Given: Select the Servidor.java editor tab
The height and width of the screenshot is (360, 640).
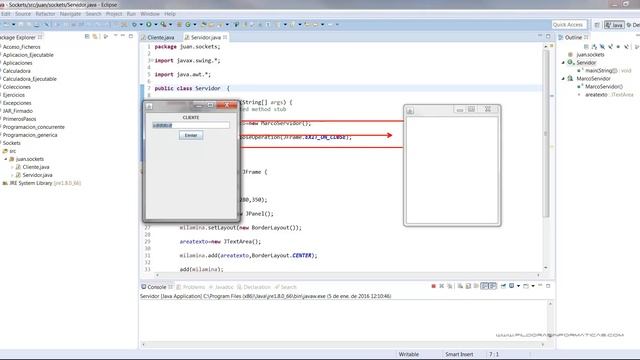Looking at the screenshot, I should 206,37.
